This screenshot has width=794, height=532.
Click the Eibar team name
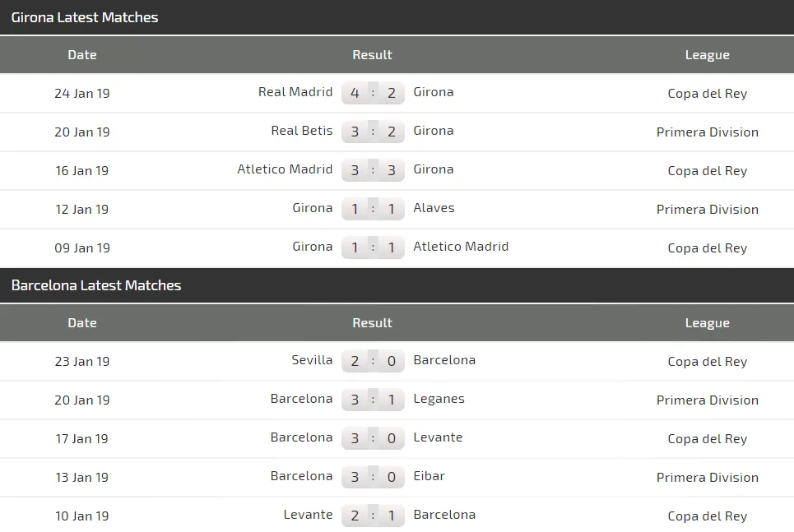429,476
